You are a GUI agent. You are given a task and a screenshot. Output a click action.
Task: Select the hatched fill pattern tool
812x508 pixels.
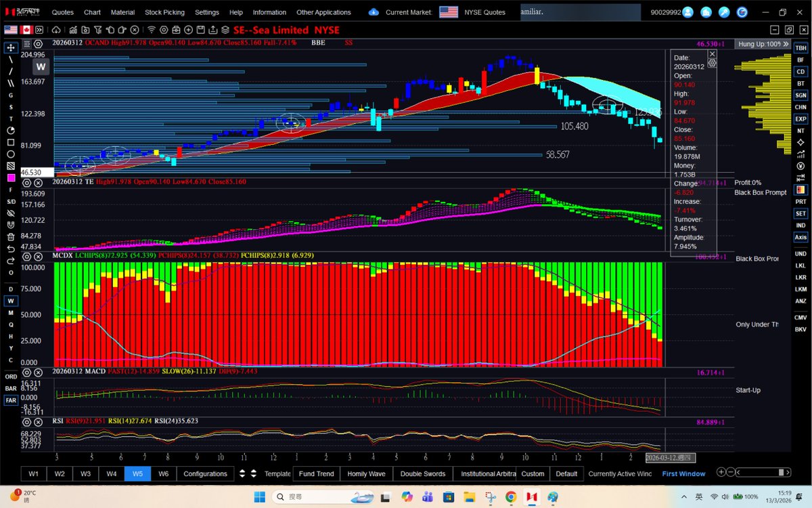[x=11, y=165]
